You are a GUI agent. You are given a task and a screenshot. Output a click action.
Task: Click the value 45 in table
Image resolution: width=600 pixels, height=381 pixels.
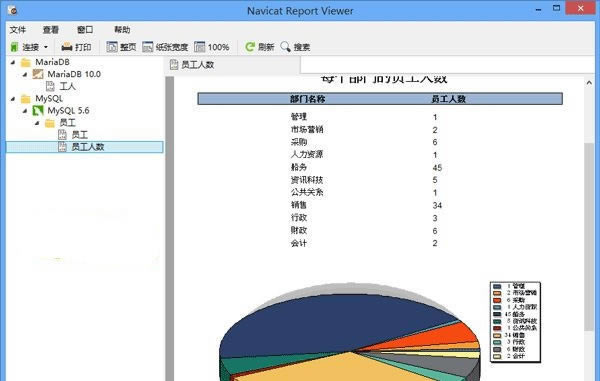[437, 168]
